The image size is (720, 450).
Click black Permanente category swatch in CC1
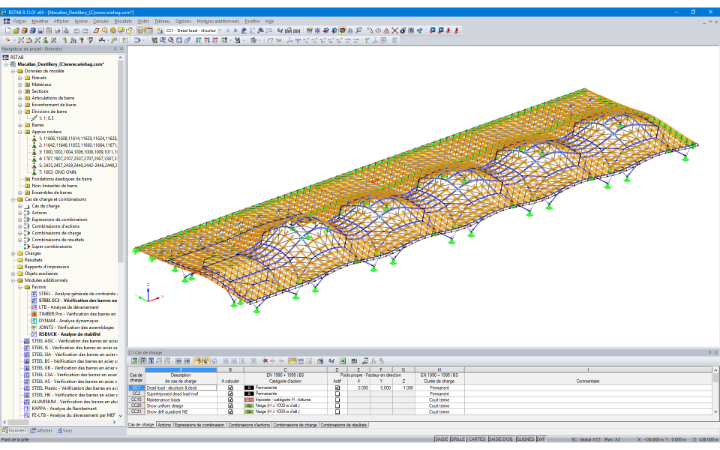coord(249,388)
